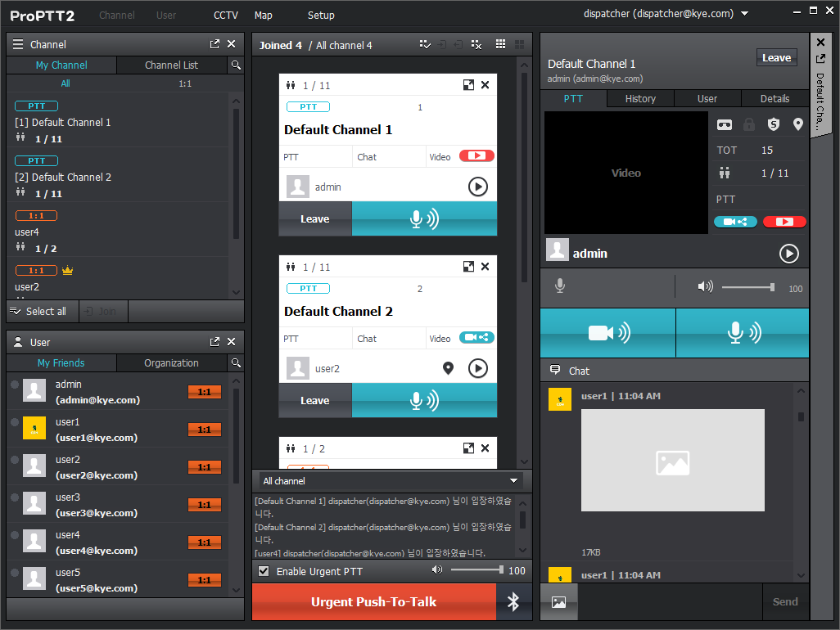The width and height of the screenshot is (840, 630).
Task: Click the red Video button in Default Channel 1 card
Action: coord(476,155)
